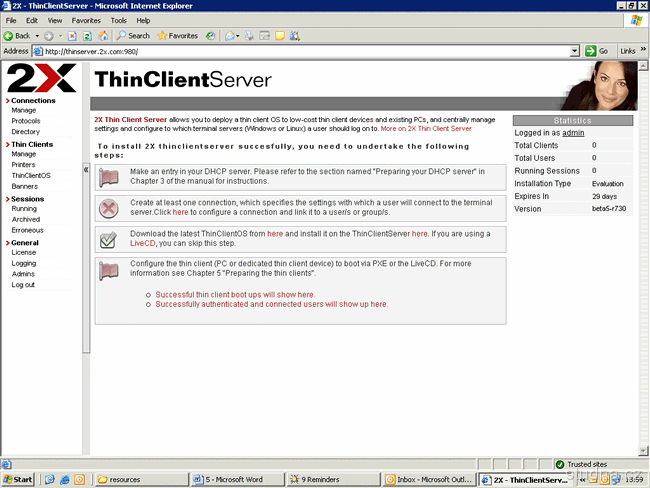Viewport: 650px width, 488px height.
Task: Open the Favorites toolbar button
Action: [177, 36]
